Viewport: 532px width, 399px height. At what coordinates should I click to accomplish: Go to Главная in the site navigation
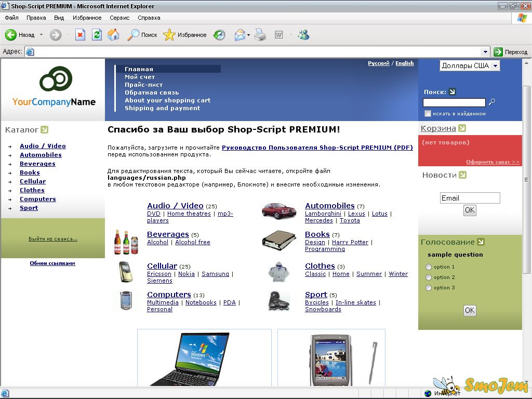(139, 69)
